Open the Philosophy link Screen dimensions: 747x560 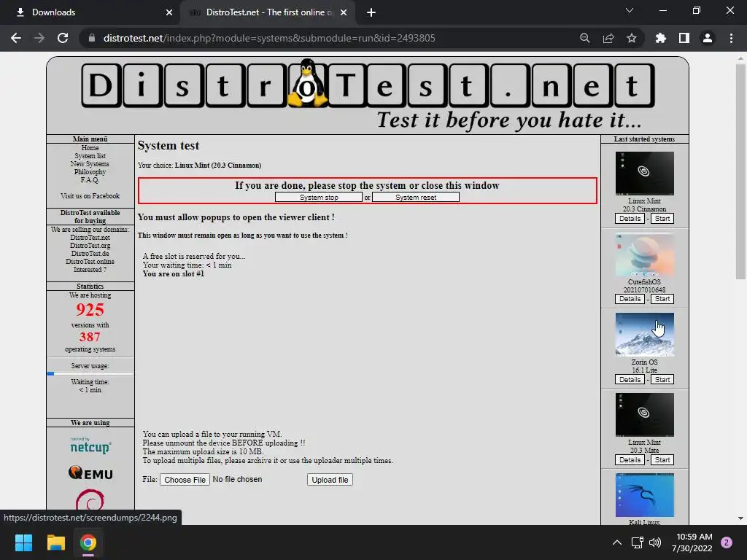coord(90,172)
